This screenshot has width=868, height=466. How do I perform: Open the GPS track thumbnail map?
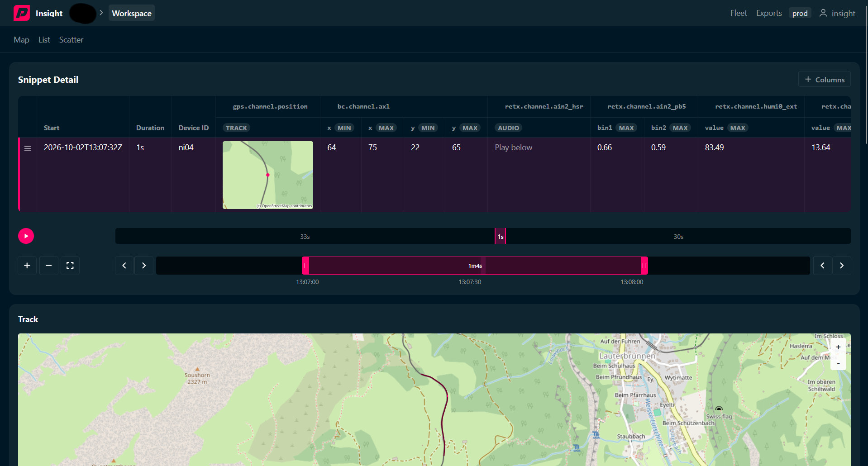268,175
